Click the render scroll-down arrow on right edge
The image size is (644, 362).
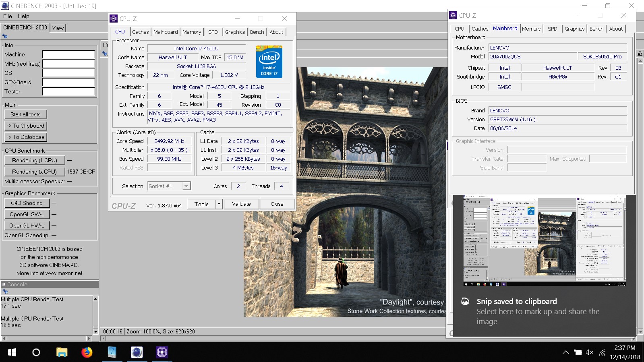pos(640,332)
